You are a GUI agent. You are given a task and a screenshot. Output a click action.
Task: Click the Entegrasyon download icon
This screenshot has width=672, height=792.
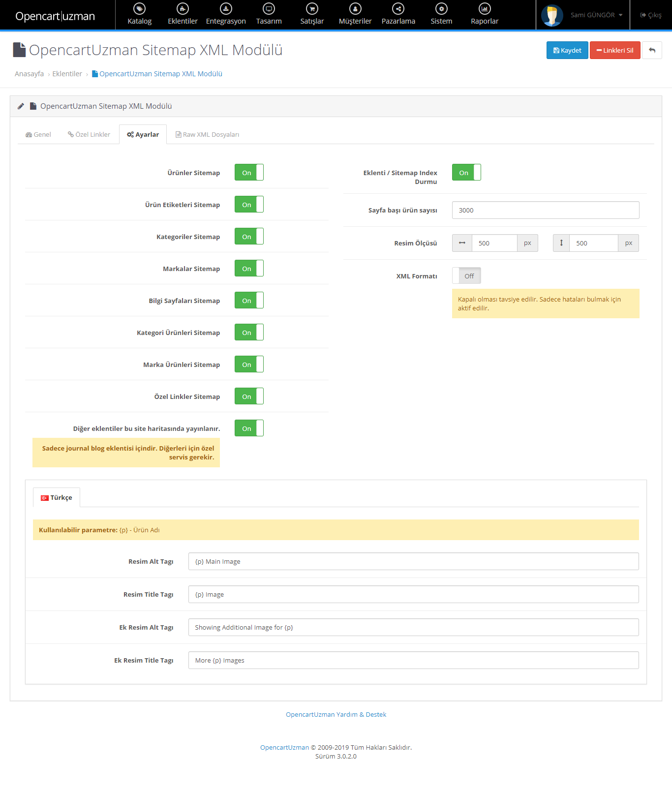pos(226,9)
